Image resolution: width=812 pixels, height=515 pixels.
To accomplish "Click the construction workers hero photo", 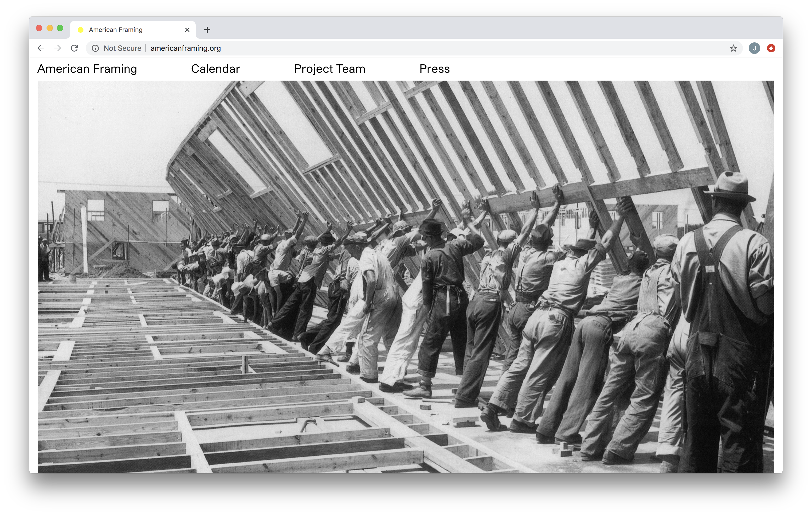I will click(x=406, y=277).
